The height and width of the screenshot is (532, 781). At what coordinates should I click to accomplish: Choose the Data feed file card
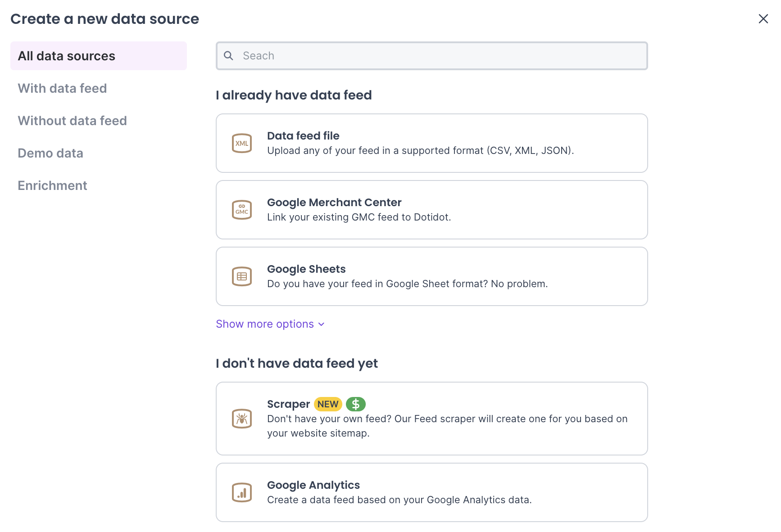(432, 143)
